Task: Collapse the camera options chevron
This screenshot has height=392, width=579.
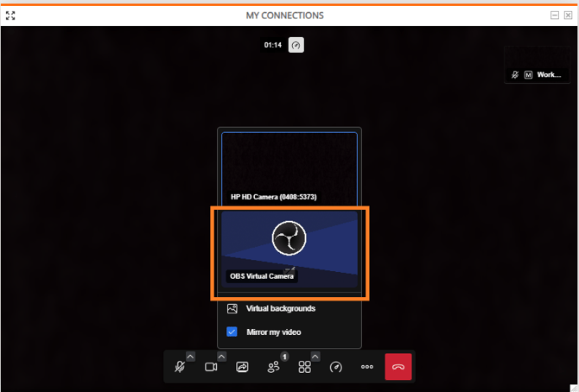Action: (x=221, y=357)
